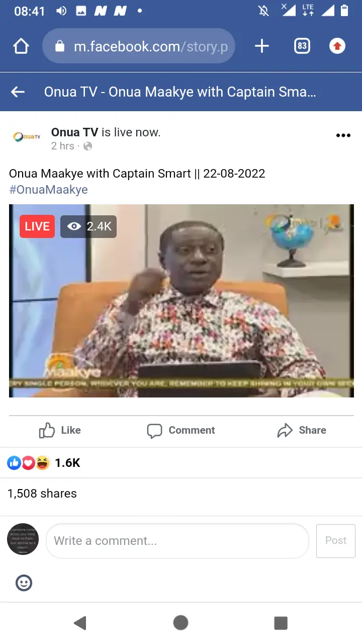Open the Onua TV page link
Viewport: 362px width, 644px height.
pyautogui.click(x=74, y=132)
